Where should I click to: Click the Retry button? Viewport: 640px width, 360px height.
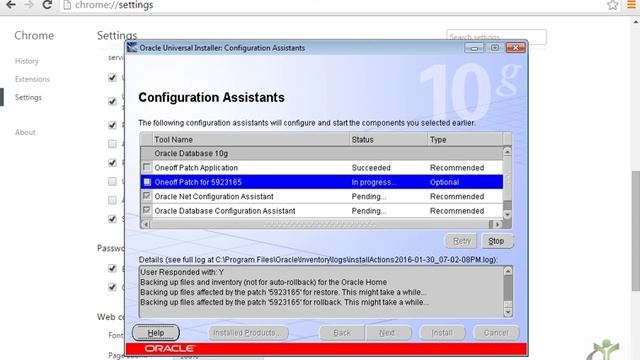[462, 241]
